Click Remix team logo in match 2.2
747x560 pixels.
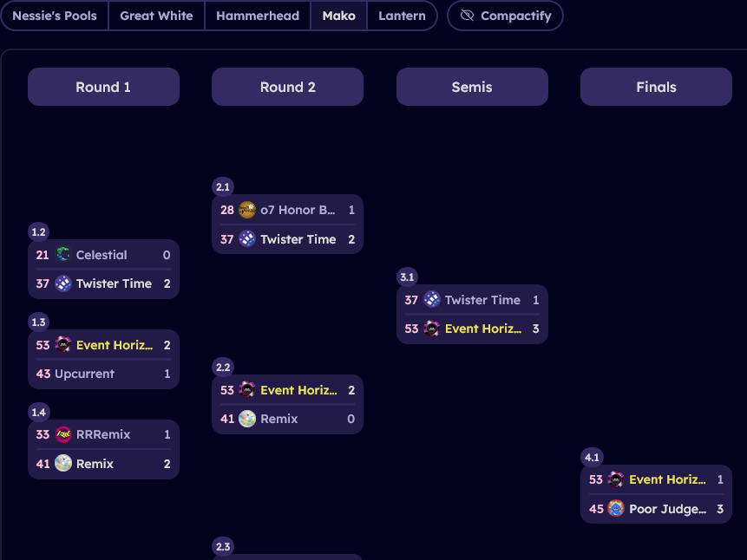[x=247, y=419]
